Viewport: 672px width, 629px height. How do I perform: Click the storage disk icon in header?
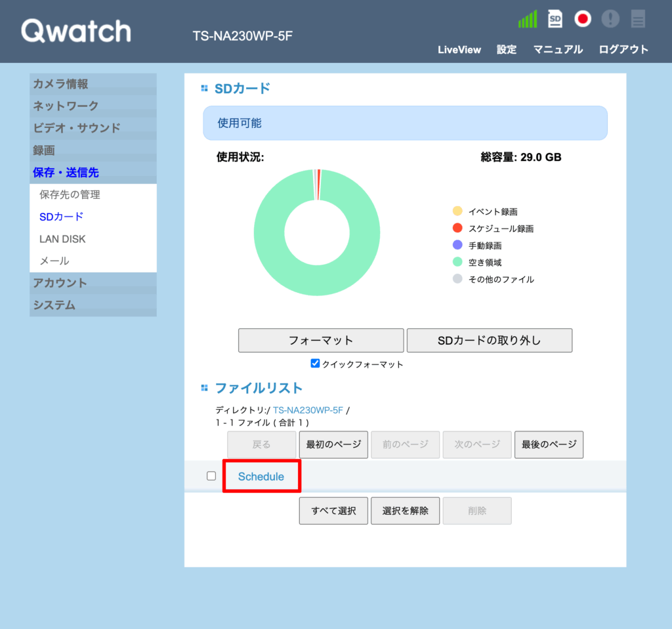coord(638,19)
